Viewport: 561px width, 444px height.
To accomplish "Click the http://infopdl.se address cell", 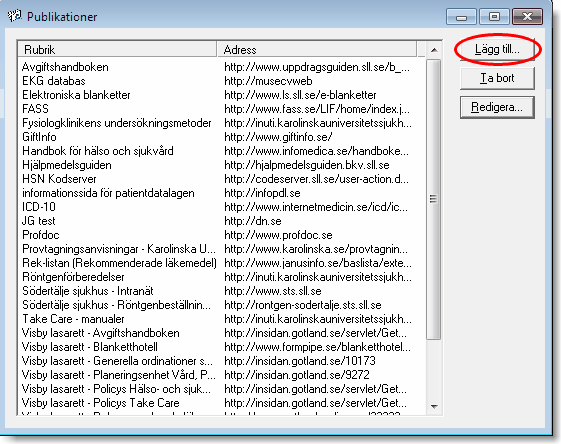I will pos(262,193).
